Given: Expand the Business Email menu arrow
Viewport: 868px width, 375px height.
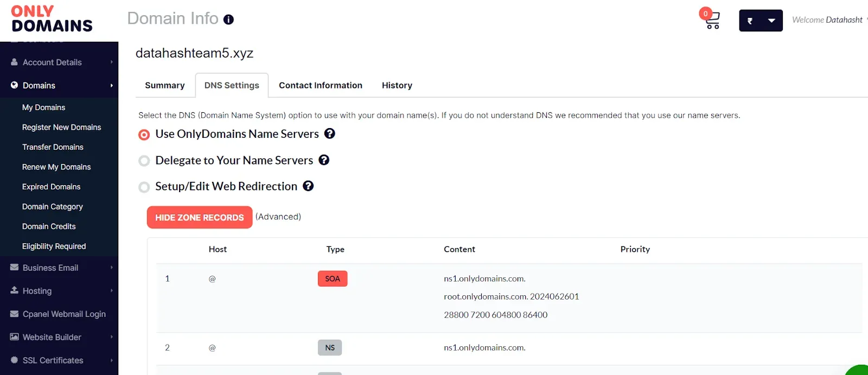Looking at the screenshot, I should [112, 268].
